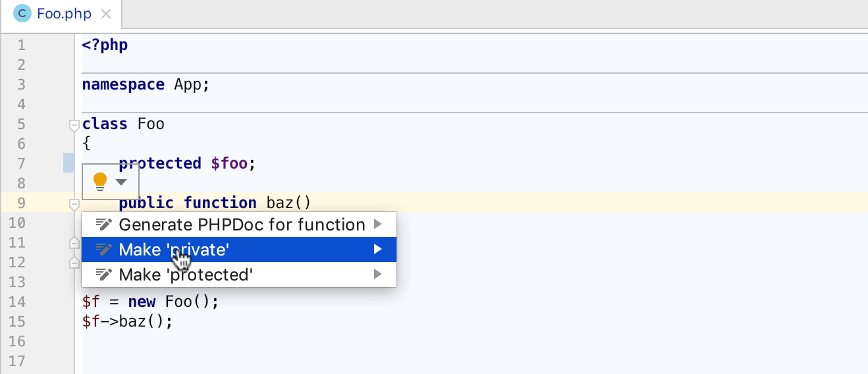Click the PHP class icon on Foo.php tab
Viewport: 868px width, 374px height.
pos(22,13)
